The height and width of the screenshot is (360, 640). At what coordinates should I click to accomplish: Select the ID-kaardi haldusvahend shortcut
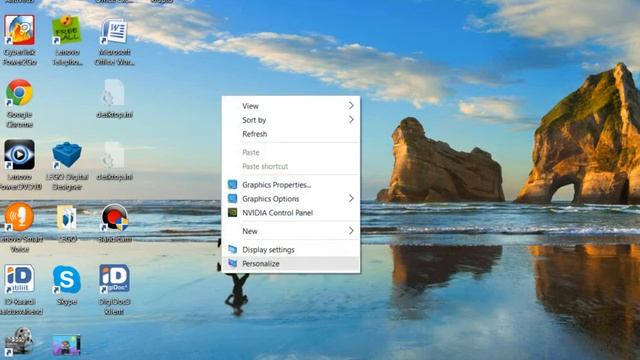click(x=20, y=290)
